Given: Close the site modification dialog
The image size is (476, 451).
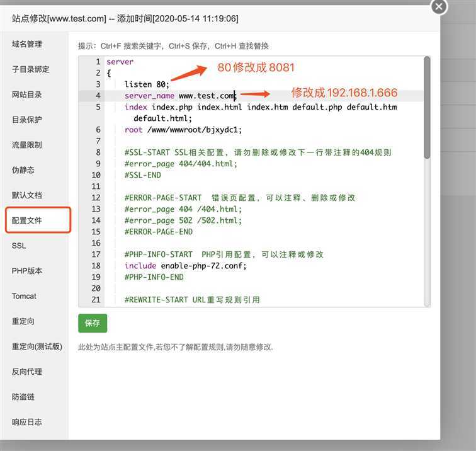Looking at the screenshot, I should pyautogui.click(x=439, y=6).
